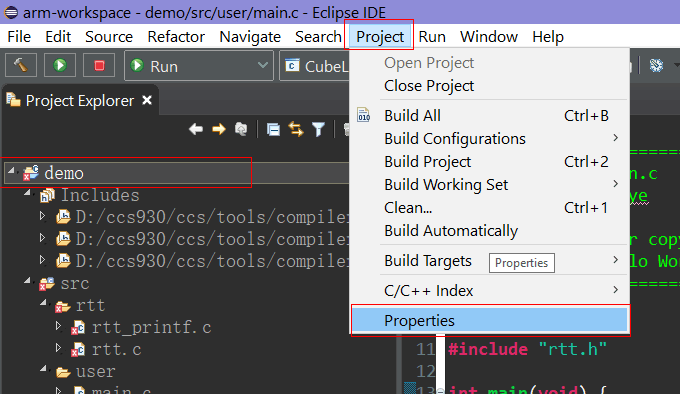Click the forward arrow in Project Explorer

pos(219,129)
